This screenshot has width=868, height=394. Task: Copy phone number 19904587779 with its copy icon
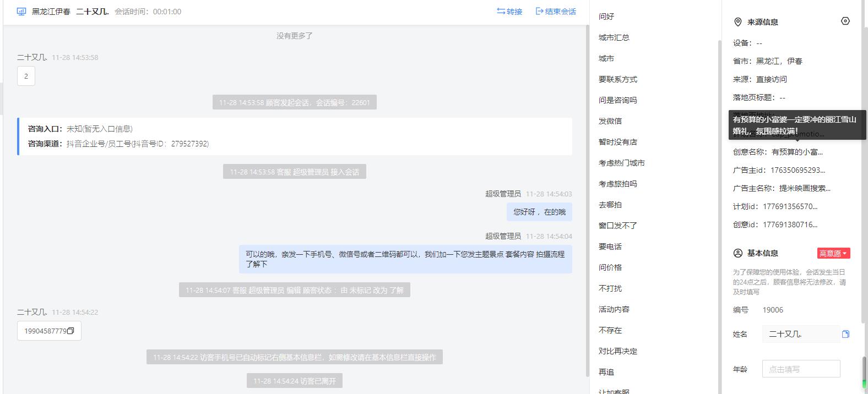(x=70, y=331)
